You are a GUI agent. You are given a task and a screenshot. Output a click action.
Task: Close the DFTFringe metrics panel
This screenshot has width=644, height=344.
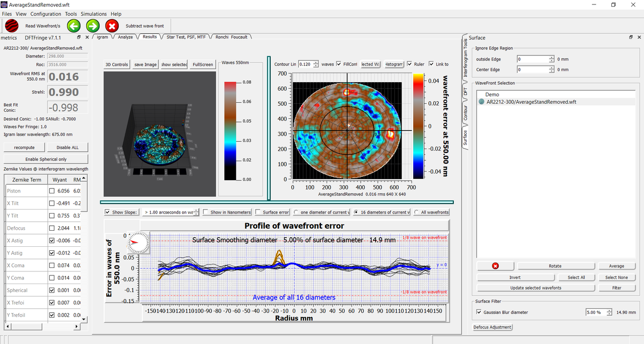(87, 37)
